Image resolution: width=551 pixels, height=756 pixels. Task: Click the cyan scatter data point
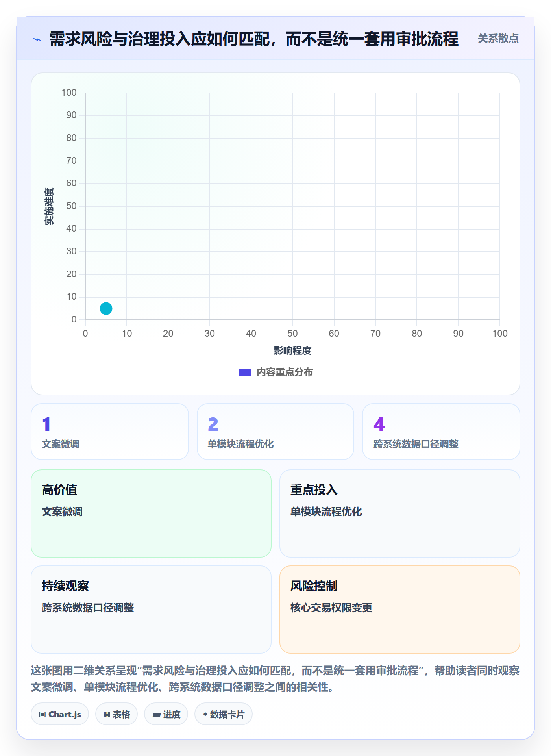click(x=106, y=308)
